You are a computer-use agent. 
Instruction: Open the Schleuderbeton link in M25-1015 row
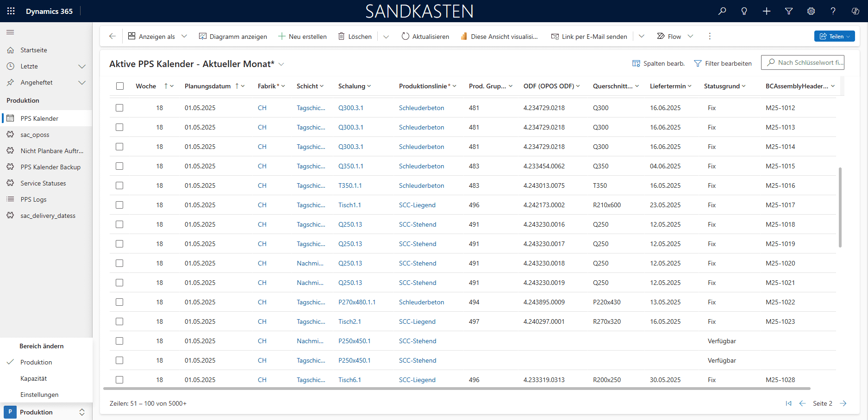coord(421,166)
